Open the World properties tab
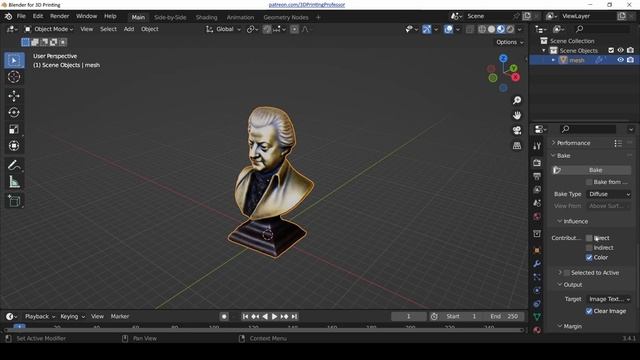Screen dimensions: 640x360 click(x=537, y=216)
